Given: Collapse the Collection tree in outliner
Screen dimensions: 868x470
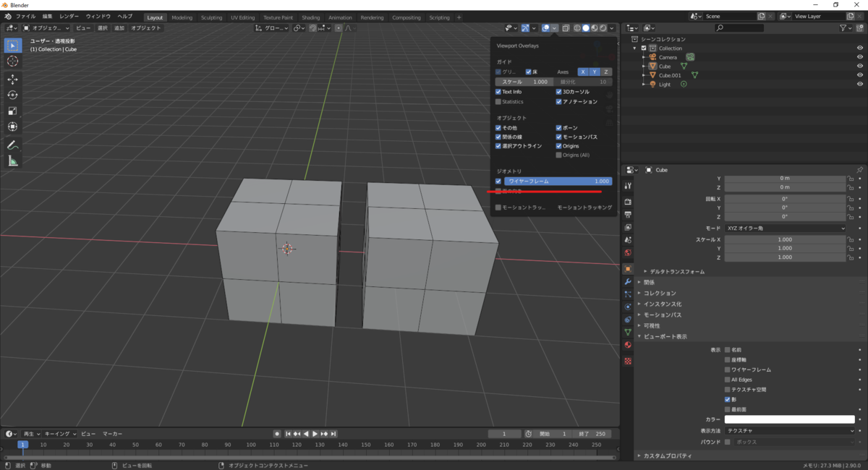Looking at the screenshot, I should (634, 48).
